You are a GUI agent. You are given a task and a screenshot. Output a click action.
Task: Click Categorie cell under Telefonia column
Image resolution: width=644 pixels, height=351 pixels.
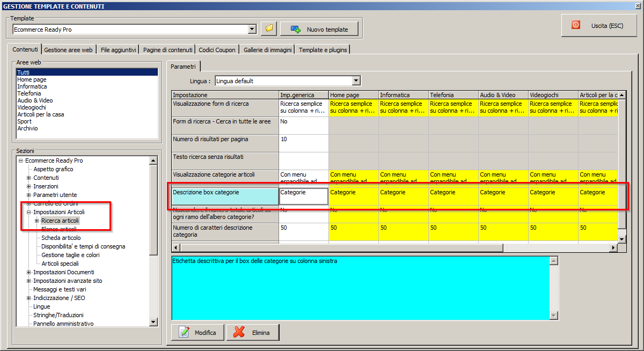coord(453,196)
